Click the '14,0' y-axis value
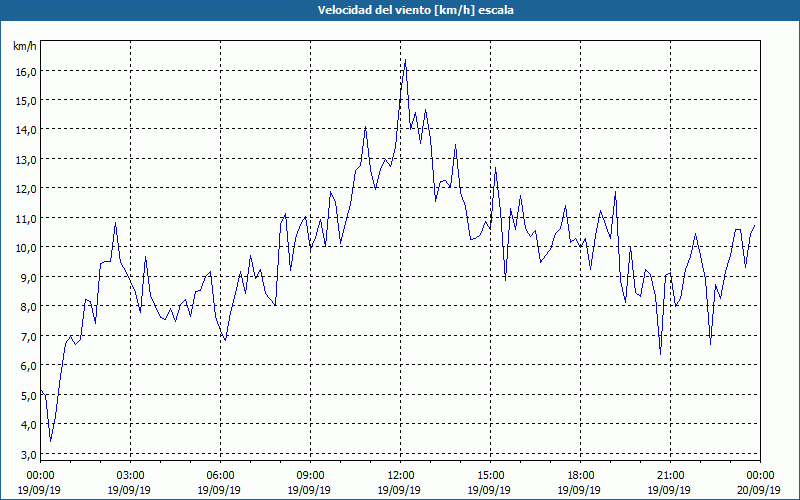Screen dimensions: 800x500 26,130
